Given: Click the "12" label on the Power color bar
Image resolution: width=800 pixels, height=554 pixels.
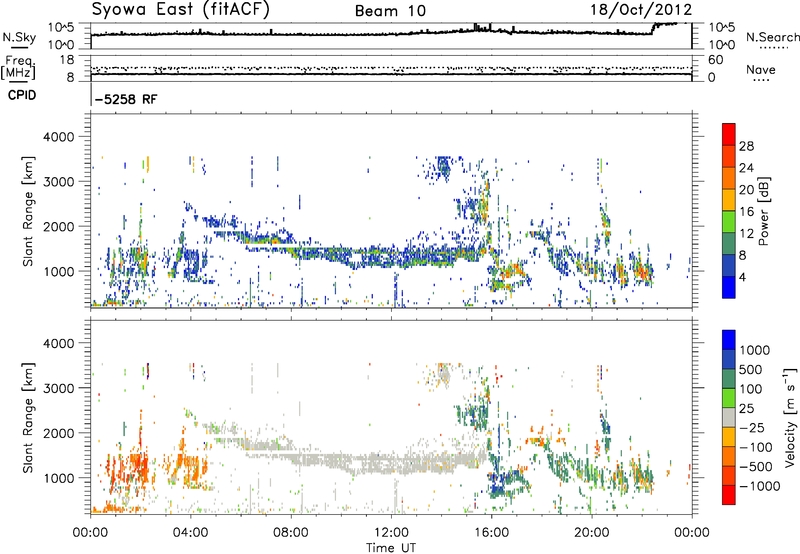Looking at the screenshot, I should pyautogui.click(x=746, y=234).
